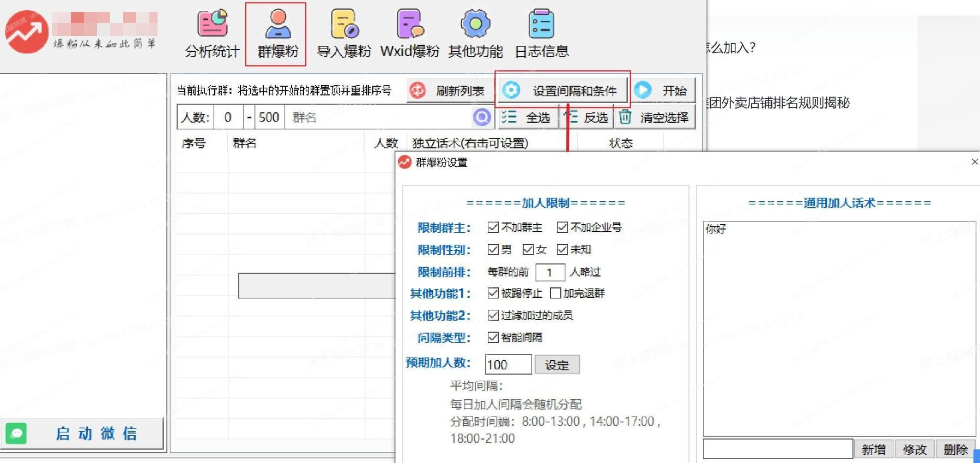The image size is (980, 463).
Task: Click the 每群的前 skip count field
Action: tap(550, 272)
